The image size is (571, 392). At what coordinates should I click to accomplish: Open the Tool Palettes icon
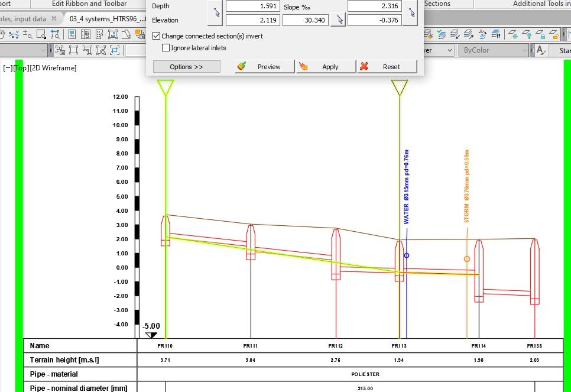pos(99,35)
